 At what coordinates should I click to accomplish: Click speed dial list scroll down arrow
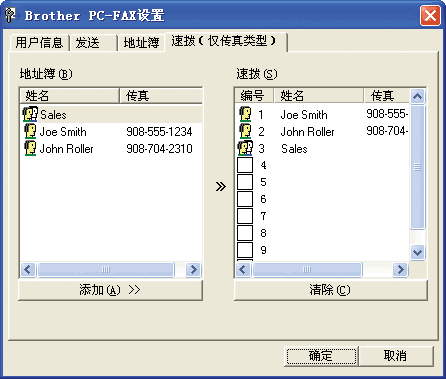417,252
